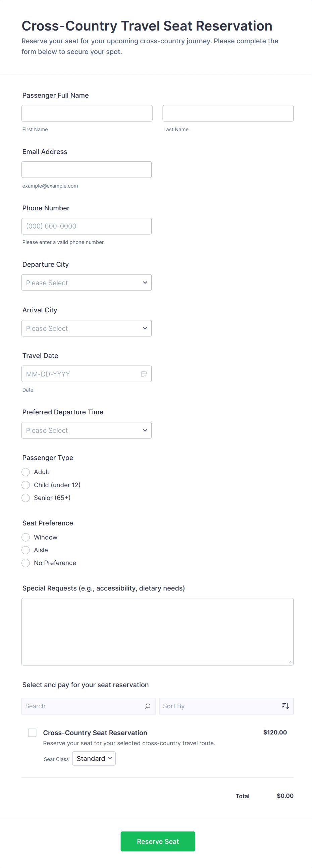Viewport: 312px width, 868px height.
Task: Click the Reserve Seat button
Action: coord(158,841)
